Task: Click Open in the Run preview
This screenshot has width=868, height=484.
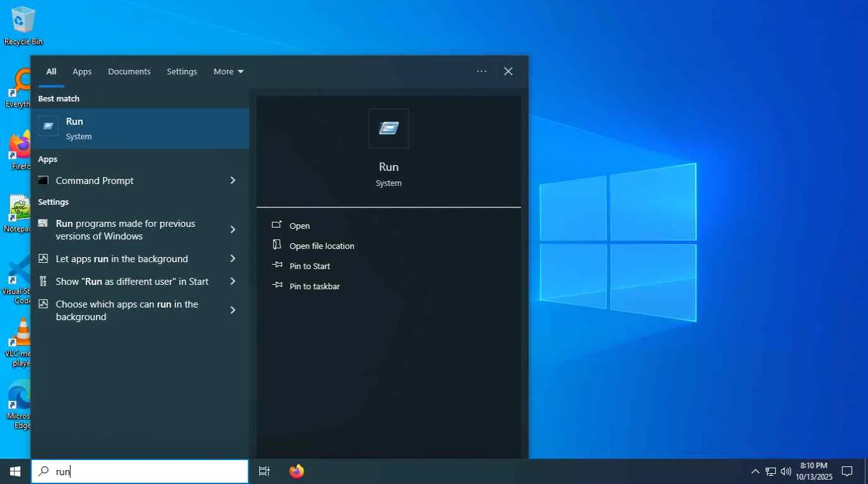Action: (300, 226)
